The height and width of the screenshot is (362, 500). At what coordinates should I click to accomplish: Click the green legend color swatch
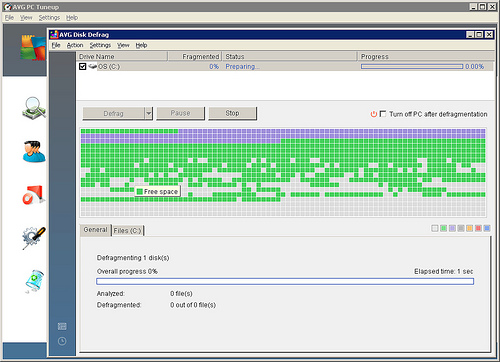pyautogui.click(x=443, y=228)
